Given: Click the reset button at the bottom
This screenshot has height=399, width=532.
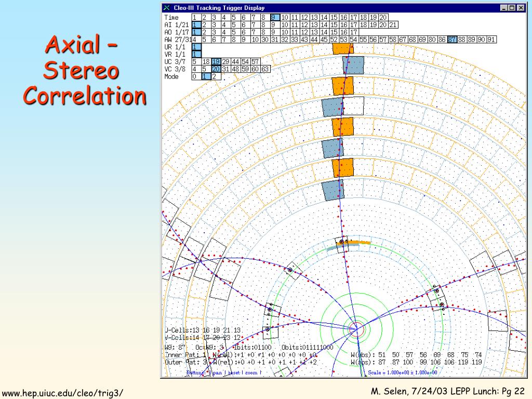Looking at the screenshot, I should (x=233, y=373).
